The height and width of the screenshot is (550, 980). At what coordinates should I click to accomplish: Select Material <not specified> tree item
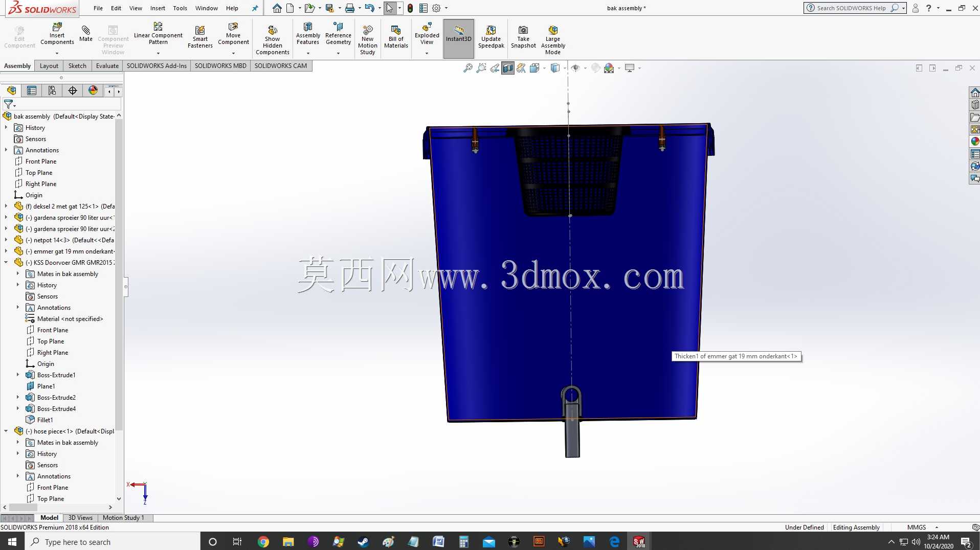coord(70,319)
